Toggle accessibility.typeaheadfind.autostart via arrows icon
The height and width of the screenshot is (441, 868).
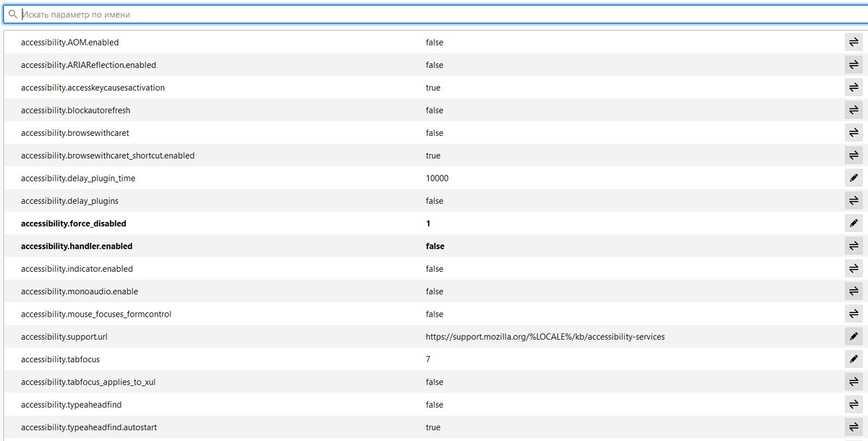(x=854, y=427)
